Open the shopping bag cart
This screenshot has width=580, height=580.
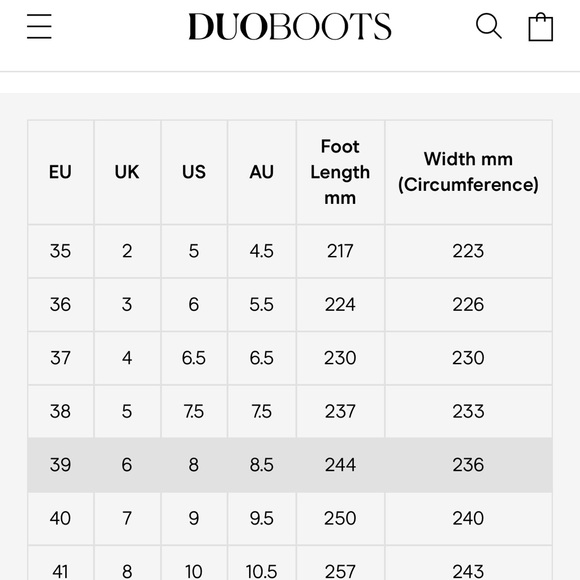(x=540, y=27)
